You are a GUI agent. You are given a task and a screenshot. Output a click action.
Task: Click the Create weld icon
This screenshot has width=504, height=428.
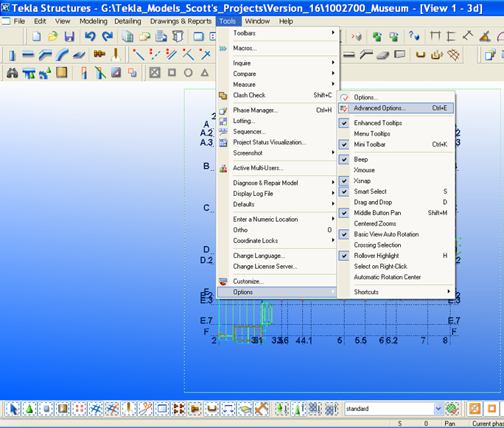116,55
